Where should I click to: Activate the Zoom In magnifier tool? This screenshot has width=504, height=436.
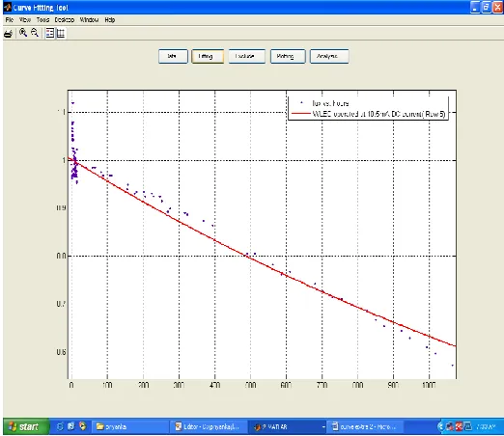coord(23,33)
